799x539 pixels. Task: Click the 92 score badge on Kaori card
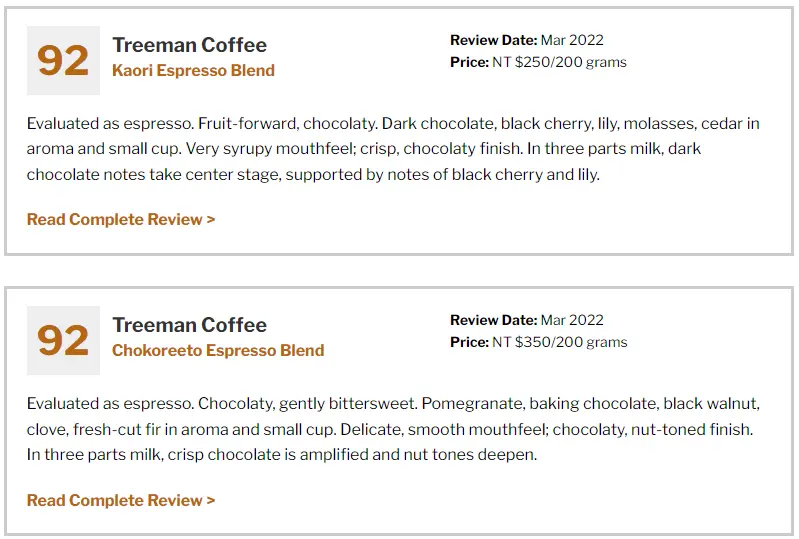63,60
